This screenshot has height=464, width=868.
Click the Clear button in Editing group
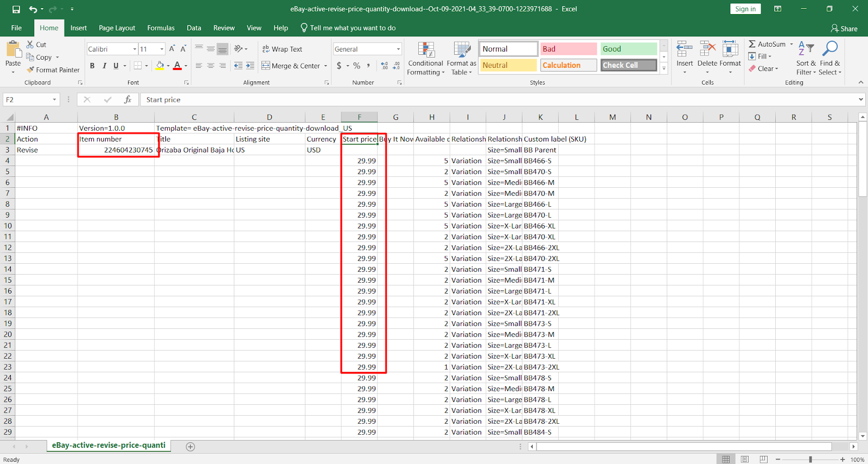click(763, 68)
